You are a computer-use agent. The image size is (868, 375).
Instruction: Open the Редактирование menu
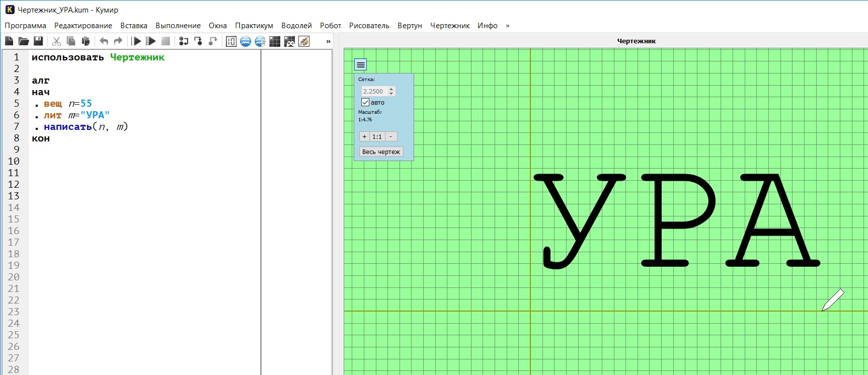[83, 26]
